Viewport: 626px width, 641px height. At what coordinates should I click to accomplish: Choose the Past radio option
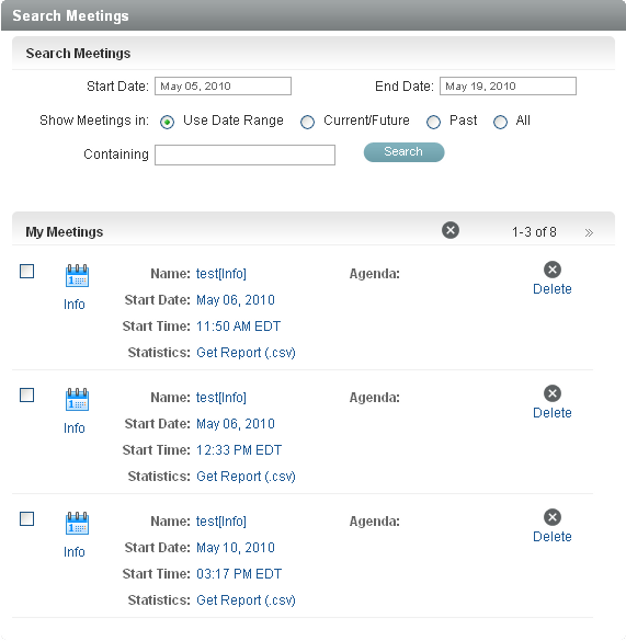coord(434,122)
